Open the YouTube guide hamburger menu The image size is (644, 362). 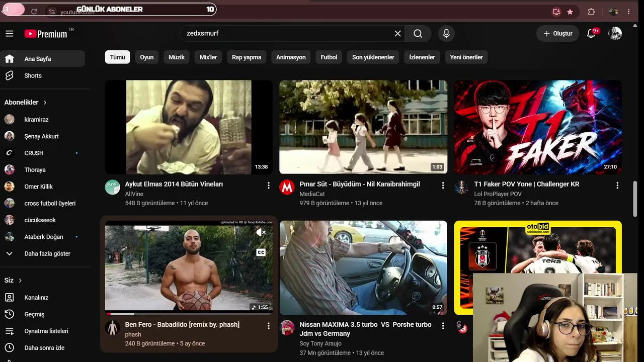pyautogui.click(x=9, y=34)
